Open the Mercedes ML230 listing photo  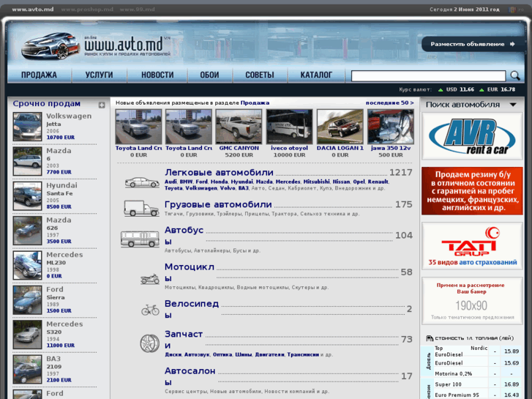[28, 265]
